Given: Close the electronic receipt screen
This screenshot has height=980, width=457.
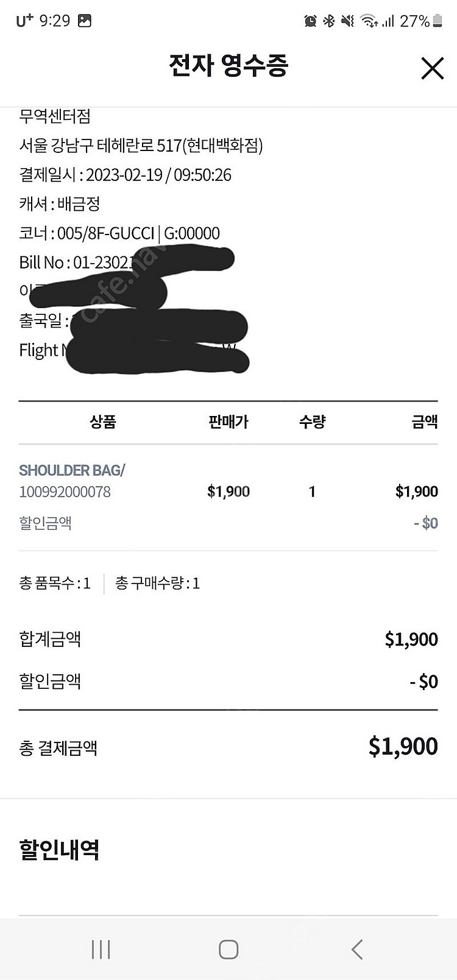Looking at the screenshot, I should [x=432, y=68].
